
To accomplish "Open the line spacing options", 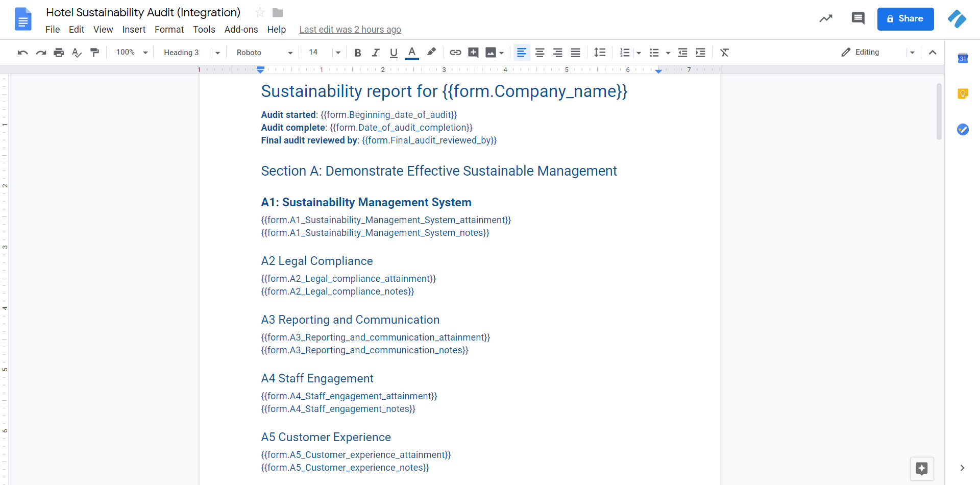I will (600, 52).
